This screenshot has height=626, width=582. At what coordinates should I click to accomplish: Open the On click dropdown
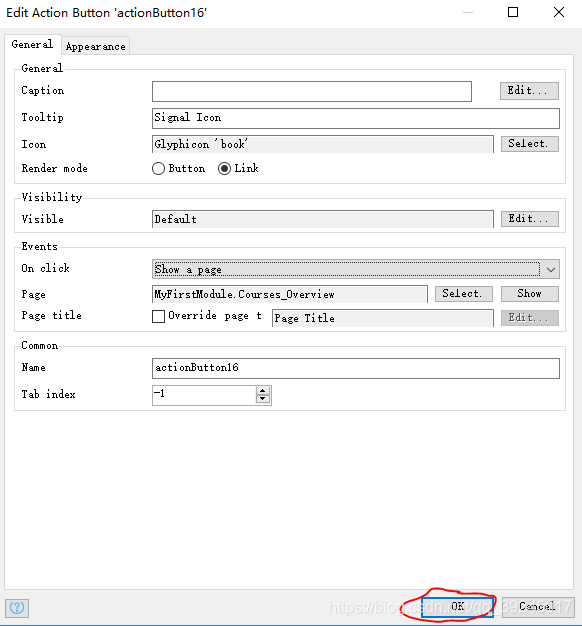click(356, 269)
